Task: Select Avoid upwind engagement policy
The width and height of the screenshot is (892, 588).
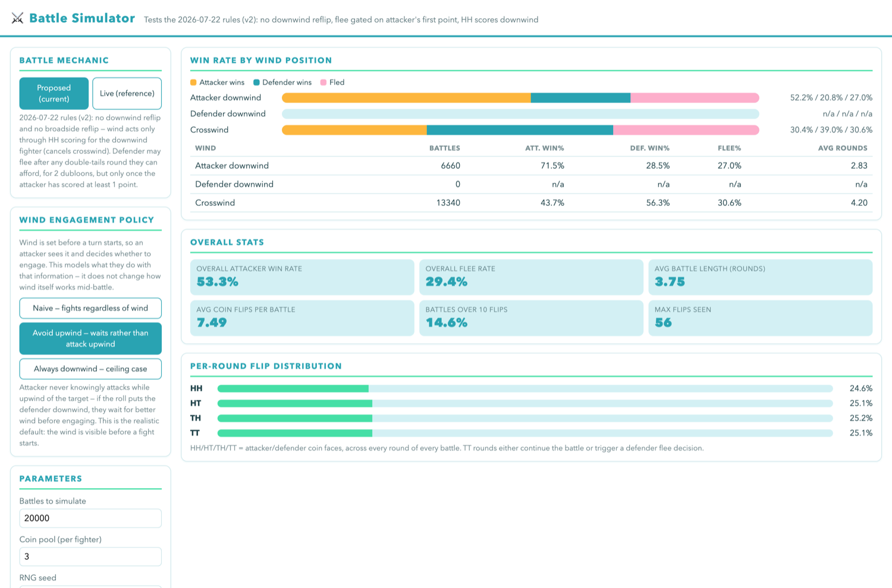Action: pos(90,338)
